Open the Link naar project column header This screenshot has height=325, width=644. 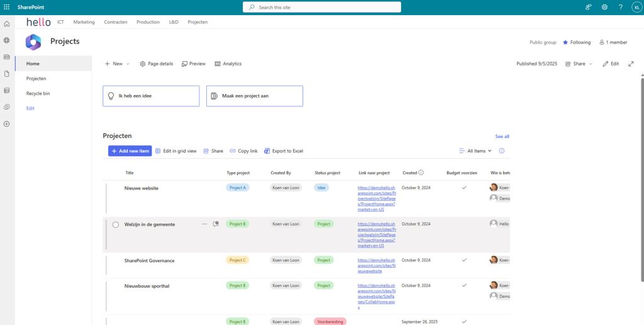click(x=374, y=173)
